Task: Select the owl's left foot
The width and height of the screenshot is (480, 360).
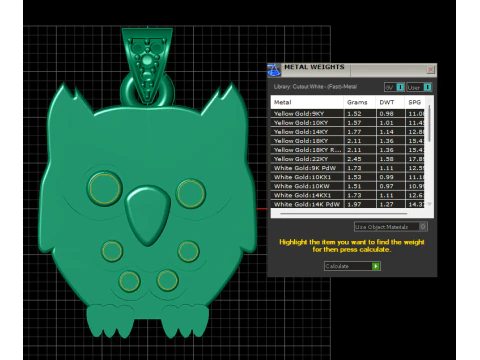Action: point(110,320)
